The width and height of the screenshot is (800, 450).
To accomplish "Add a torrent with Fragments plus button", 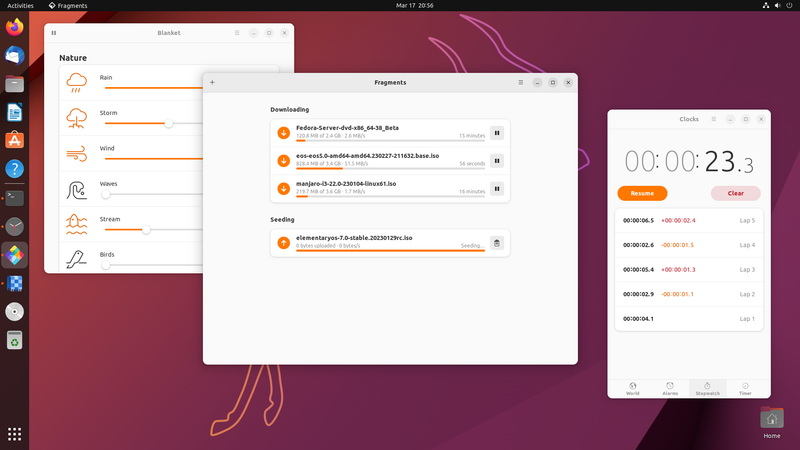I will [212, 82].
